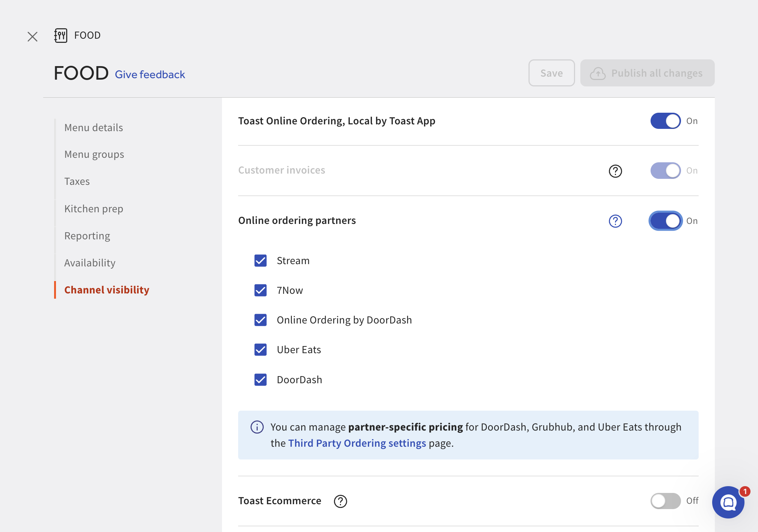
Task: Open the Kitchen prep section
Action: pyautogui.click(x=94, y=209)
